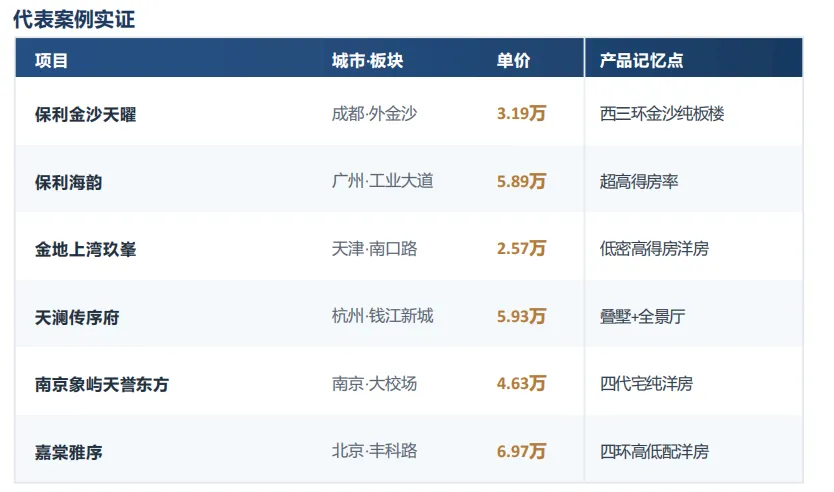Image resolution: width=834 pixels, height=492 pixels.
Task: Click the 单价 column header
Action: coord(513,61)
